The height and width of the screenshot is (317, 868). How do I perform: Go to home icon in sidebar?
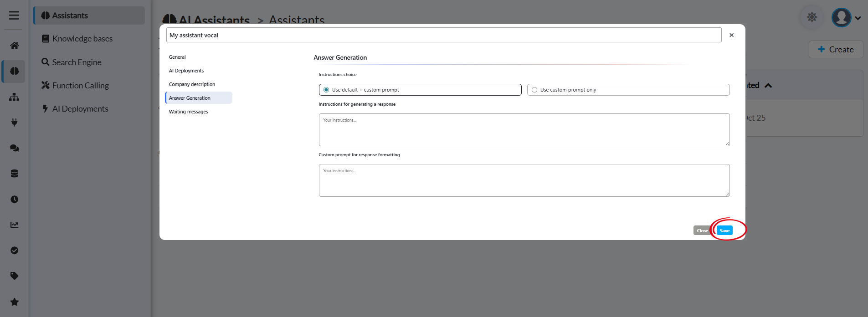pyautogui.click(x=14, y=46)
